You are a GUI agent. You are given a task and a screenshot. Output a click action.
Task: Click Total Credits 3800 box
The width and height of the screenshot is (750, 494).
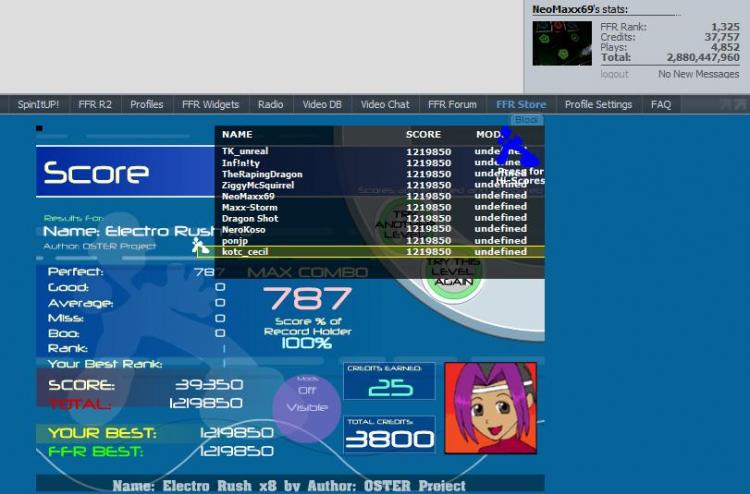coord(389,435)
